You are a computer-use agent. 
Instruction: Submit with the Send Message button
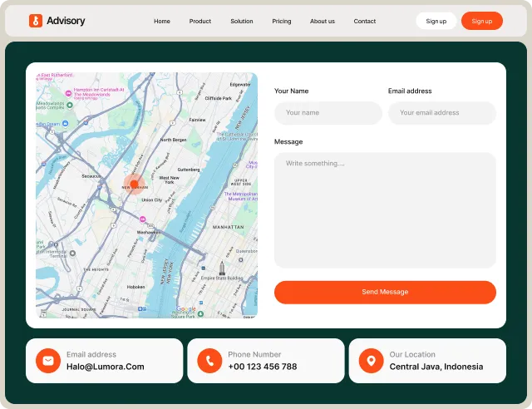[x=385, y=292]
